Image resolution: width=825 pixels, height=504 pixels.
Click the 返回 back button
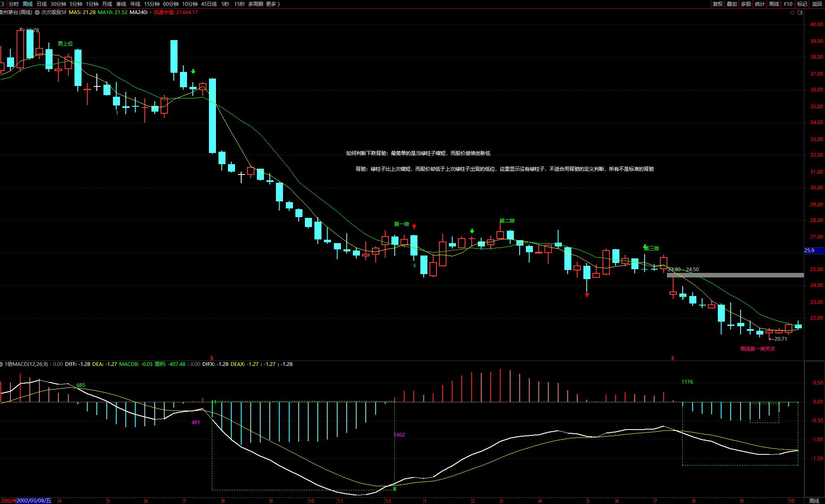[817, 4]
